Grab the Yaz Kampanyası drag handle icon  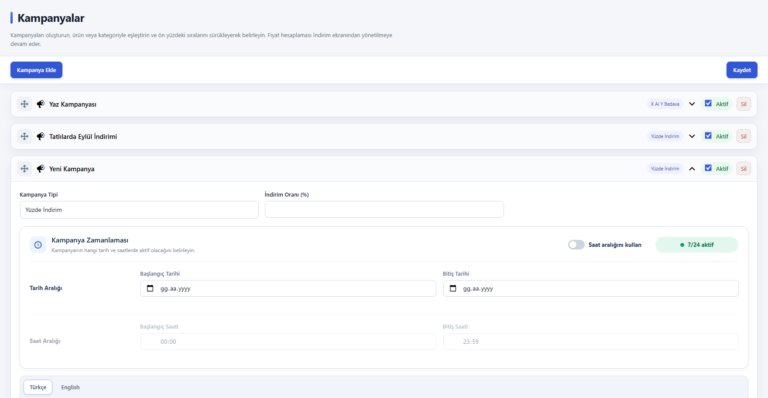click(x=24, y=104)
